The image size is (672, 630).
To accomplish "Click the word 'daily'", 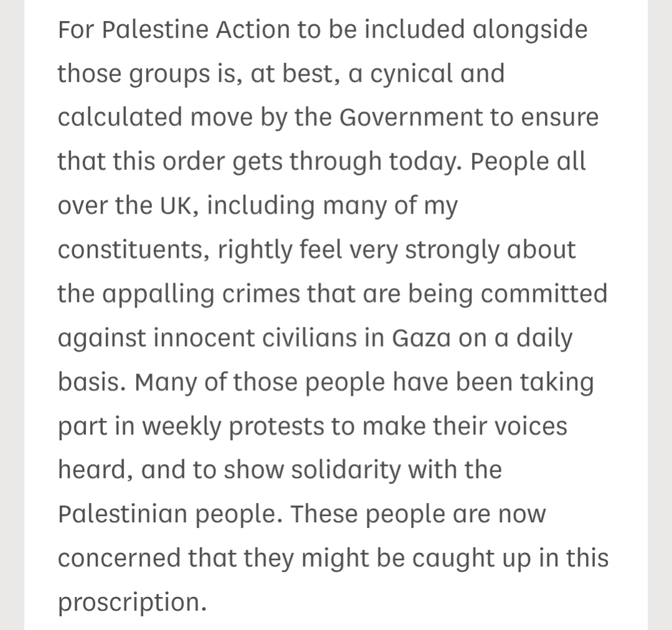I will tap(539, 339).
